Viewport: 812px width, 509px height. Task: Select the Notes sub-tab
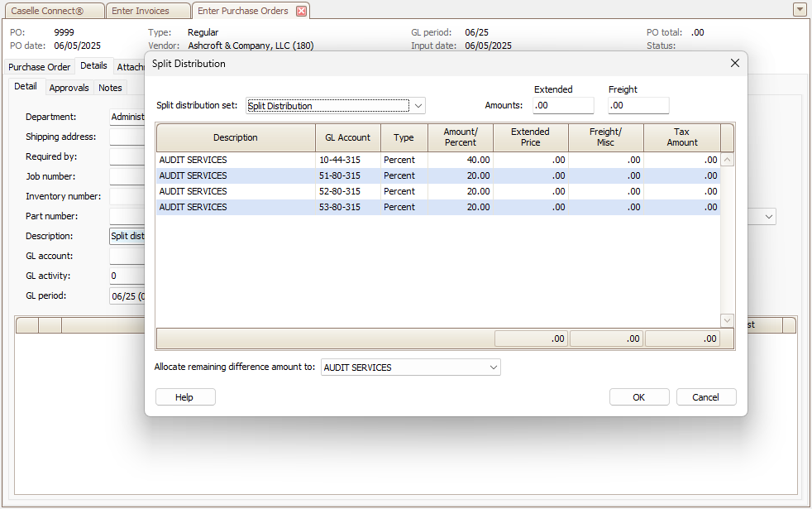[x=110, y=88]
